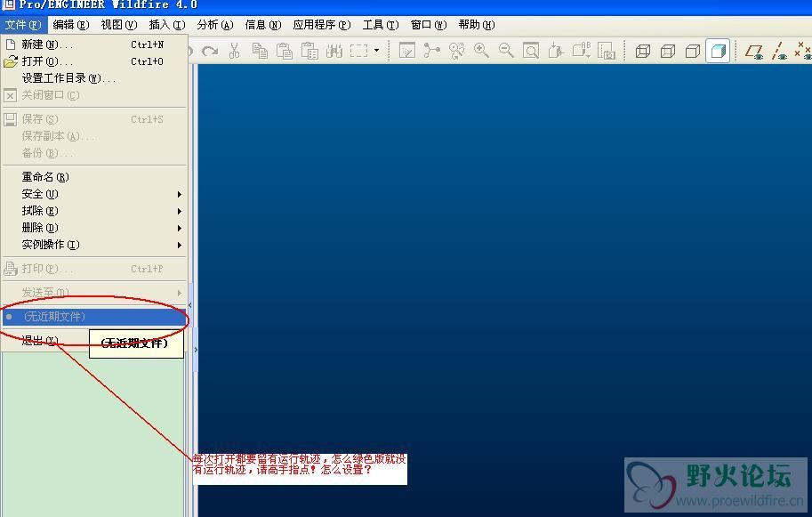Screen dimensions: 812x517
Task: Open the 编辑(E) menu
Action: click(x=71, y=25)
